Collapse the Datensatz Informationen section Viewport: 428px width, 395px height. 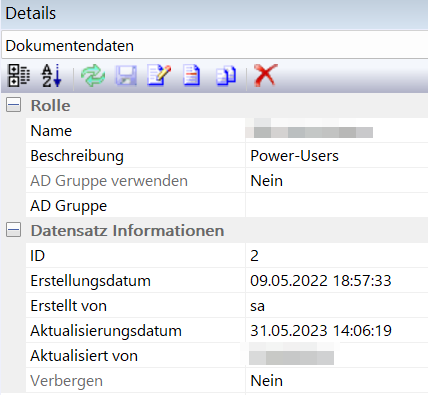point(13,230)
